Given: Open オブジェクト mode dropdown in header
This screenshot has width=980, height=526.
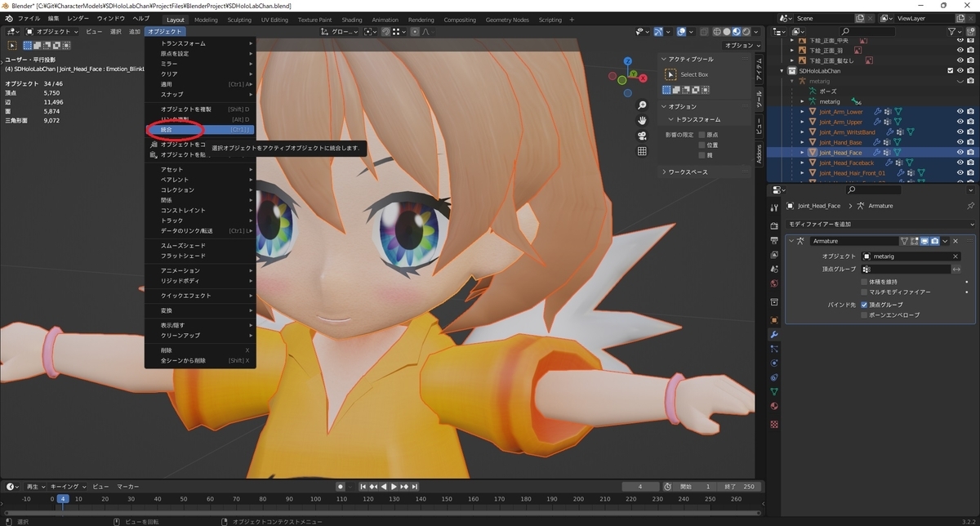Looking at the screenshot, I should 51,31.
